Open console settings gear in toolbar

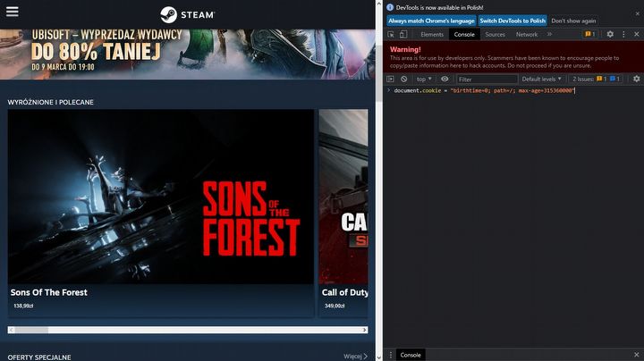click(636, 79)
